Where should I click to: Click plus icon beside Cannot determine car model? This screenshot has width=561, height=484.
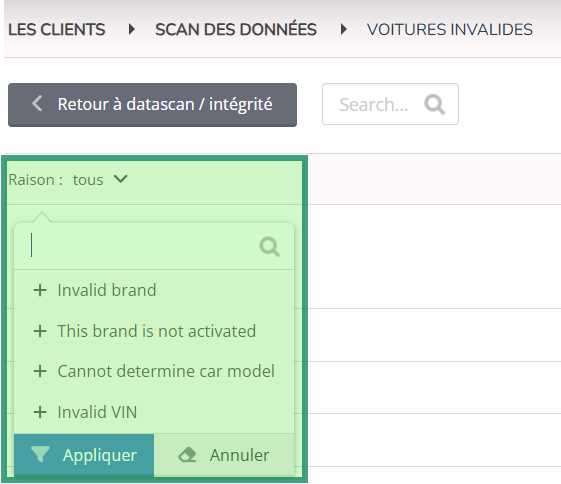[40, 371]
